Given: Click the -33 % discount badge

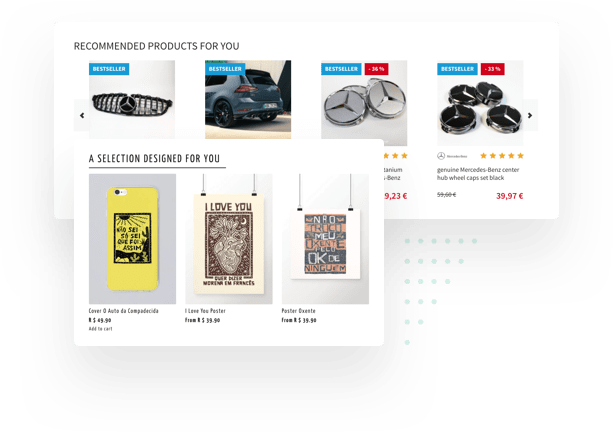Looking at the screenshot, I should point(492,69).
